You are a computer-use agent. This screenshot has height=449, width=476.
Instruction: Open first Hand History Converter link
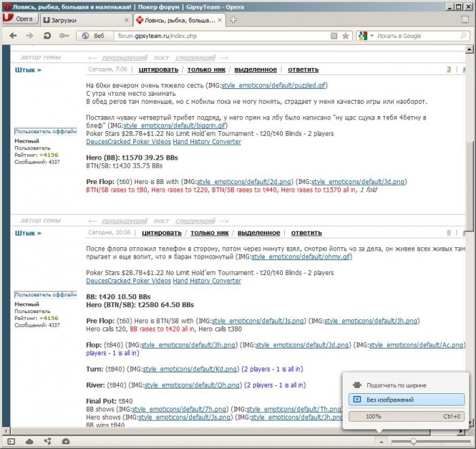(x=207, y=141)
